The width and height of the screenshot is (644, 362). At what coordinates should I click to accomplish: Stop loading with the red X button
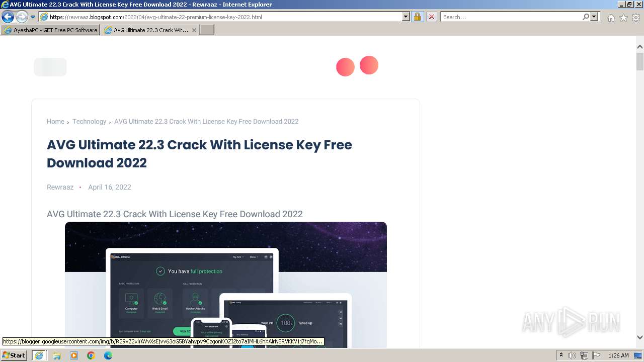tap(432, 17)
